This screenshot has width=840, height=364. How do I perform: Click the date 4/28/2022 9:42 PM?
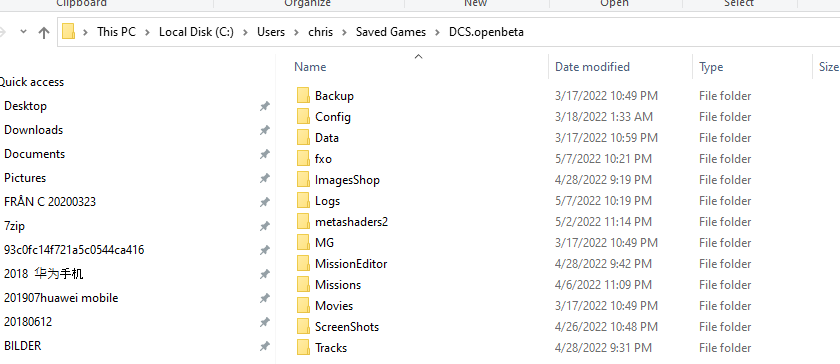(603, 264)
